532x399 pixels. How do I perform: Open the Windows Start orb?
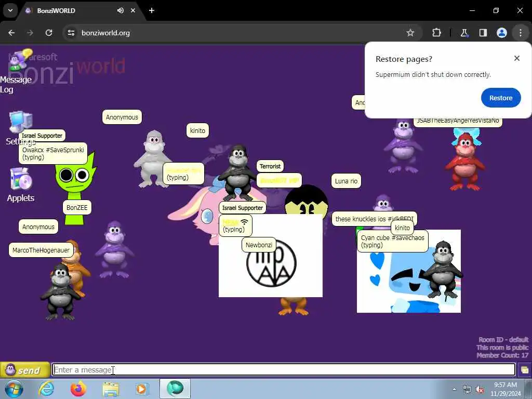[x=14, y=389]
